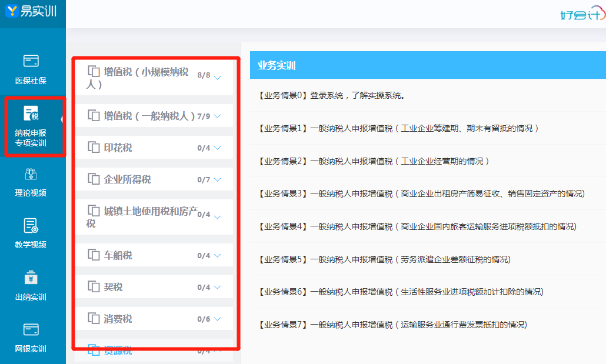
Task: Click 0/4 progress count for 车船税
Action: (x=204, y=255)
